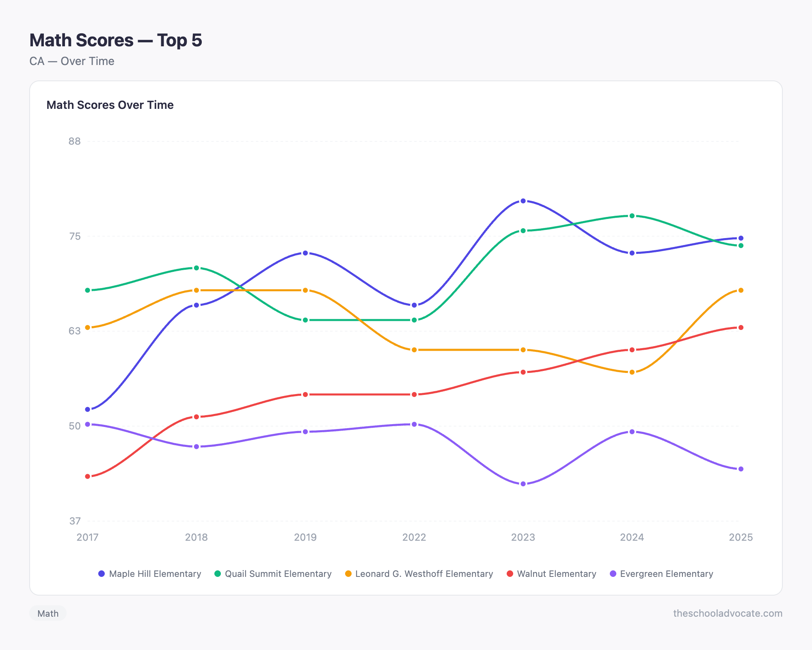The width and height of the screenshot is (812, 650).
Task: Click the 2022 x-axis label
Action: [414, 537]
